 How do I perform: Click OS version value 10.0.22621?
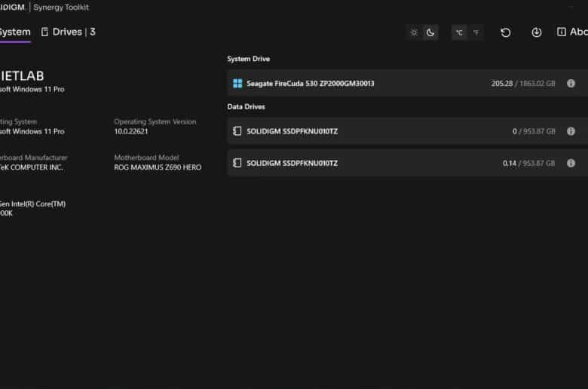click(x=131, y=132)
